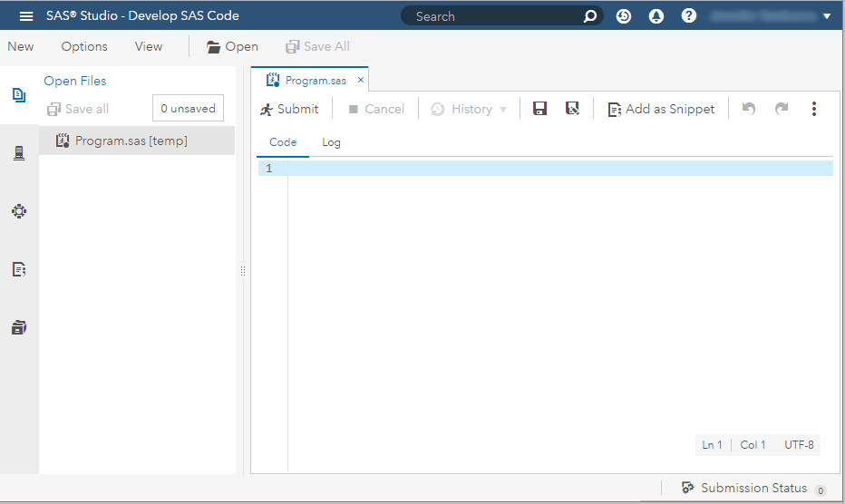Click the Ln 1 status indicator
845x504 pixels.
(x=712, y=445)
